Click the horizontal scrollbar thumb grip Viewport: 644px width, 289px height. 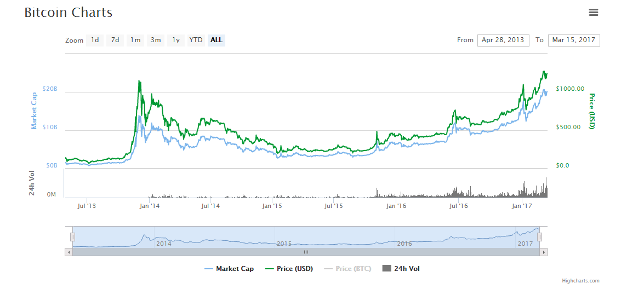point(306,252)
